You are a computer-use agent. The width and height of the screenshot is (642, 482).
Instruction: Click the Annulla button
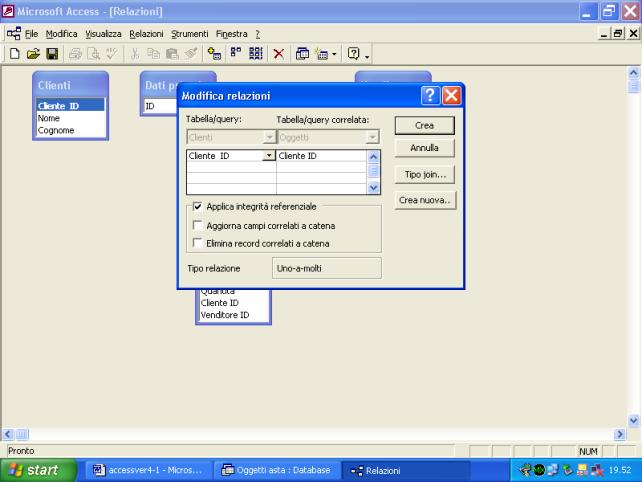425,148
